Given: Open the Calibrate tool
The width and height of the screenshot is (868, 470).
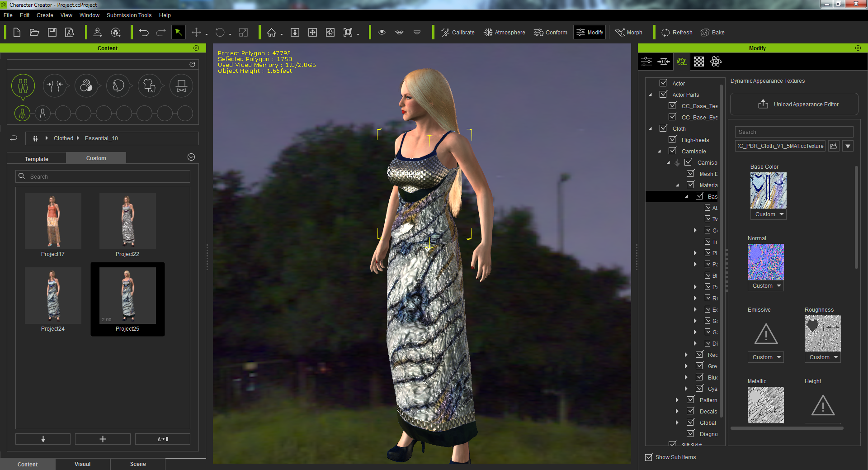Looking at the screenshot, I should [458, 33].
